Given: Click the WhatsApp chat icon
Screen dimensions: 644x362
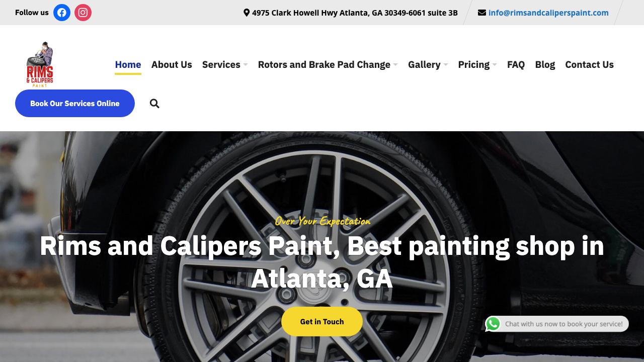Looking at the screenshot, I should click(493, 324).
